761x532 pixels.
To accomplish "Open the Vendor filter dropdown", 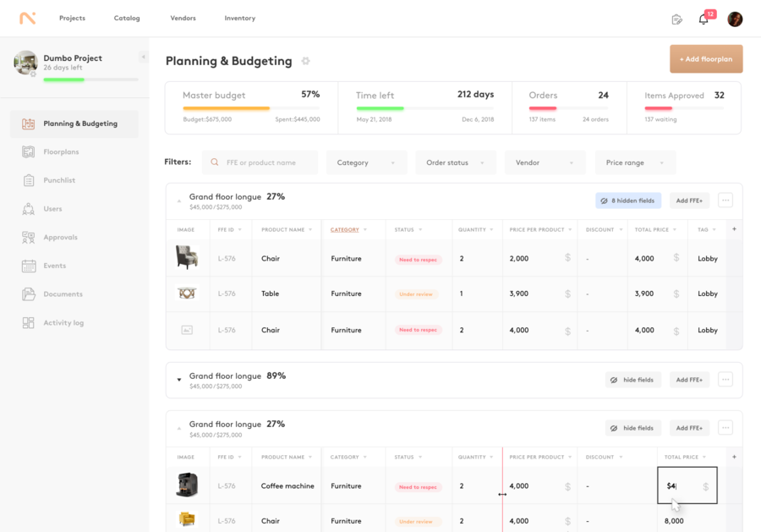I will [x=545, y=162].
